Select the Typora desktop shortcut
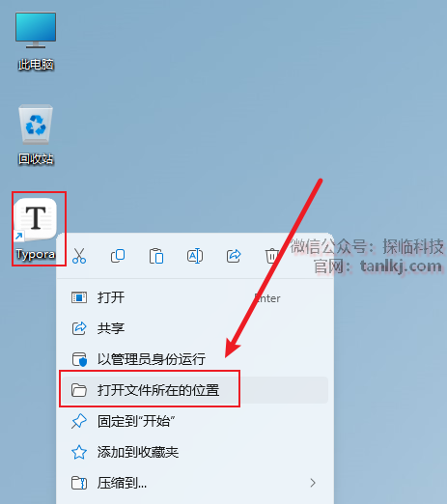This screenshot has height=504, width=447. coord(36,229)
